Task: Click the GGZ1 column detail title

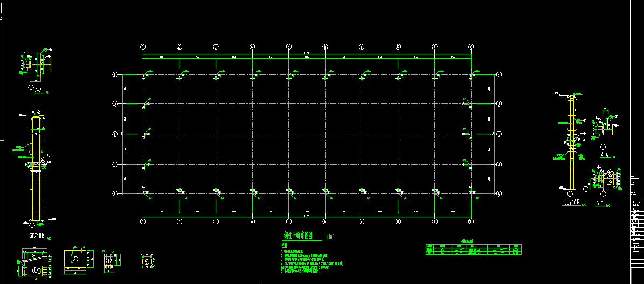Action: 572,203
